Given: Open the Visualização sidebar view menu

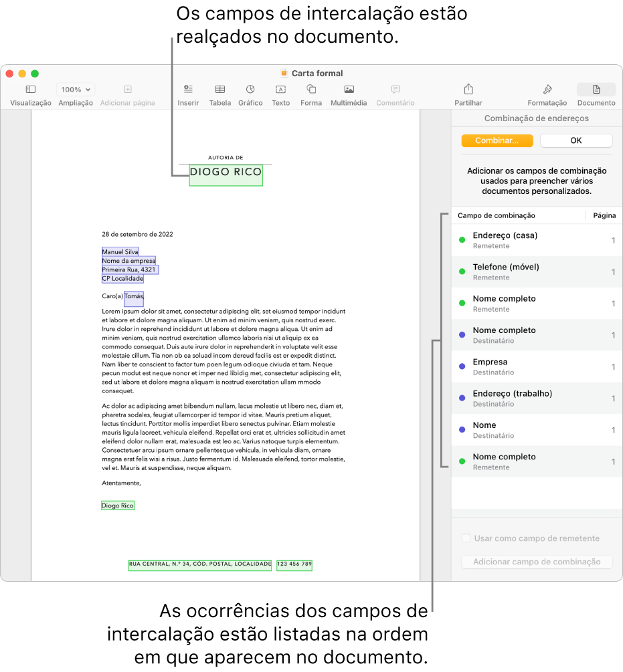Looking at the screenshot, I should (x=30, y=89).
